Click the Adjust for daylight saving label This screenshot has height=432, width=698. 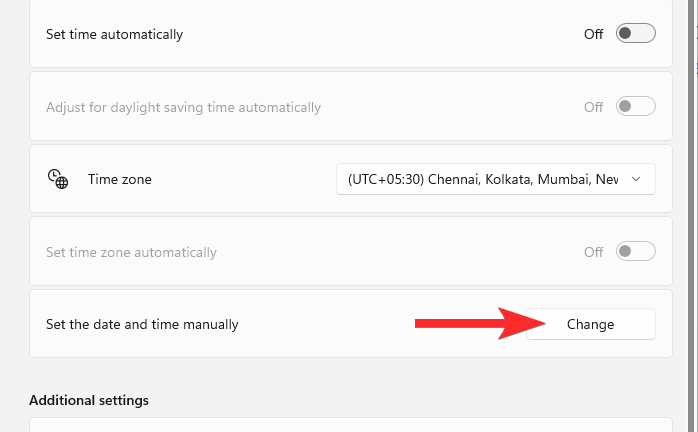[x=183, y=106]
